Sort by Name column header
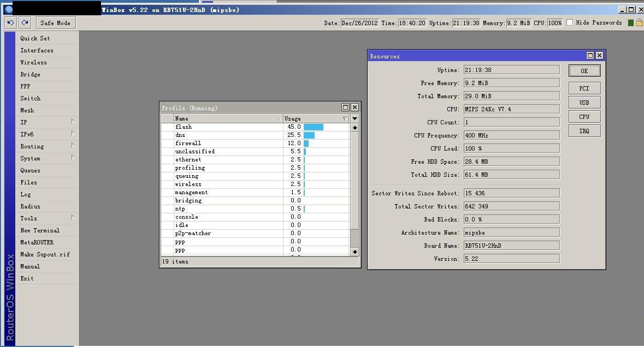This screenshot has height=347, width=644. coord(228,118)
